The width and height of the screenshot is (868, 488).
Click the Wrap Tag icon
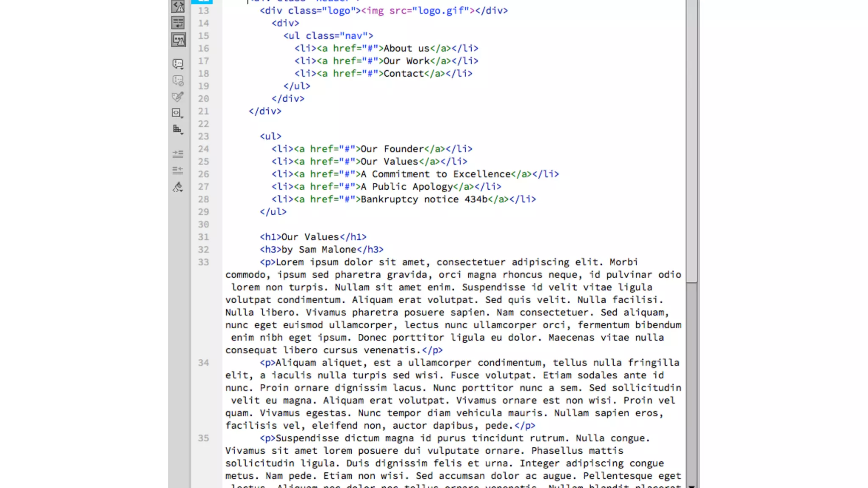(x=178, y=97)
